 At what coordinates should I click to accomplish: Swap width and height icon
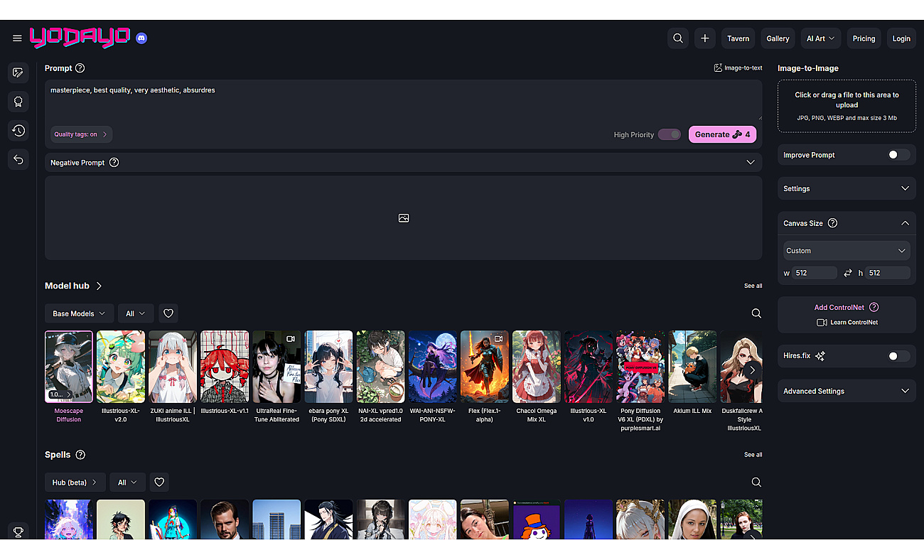[847, 273]
